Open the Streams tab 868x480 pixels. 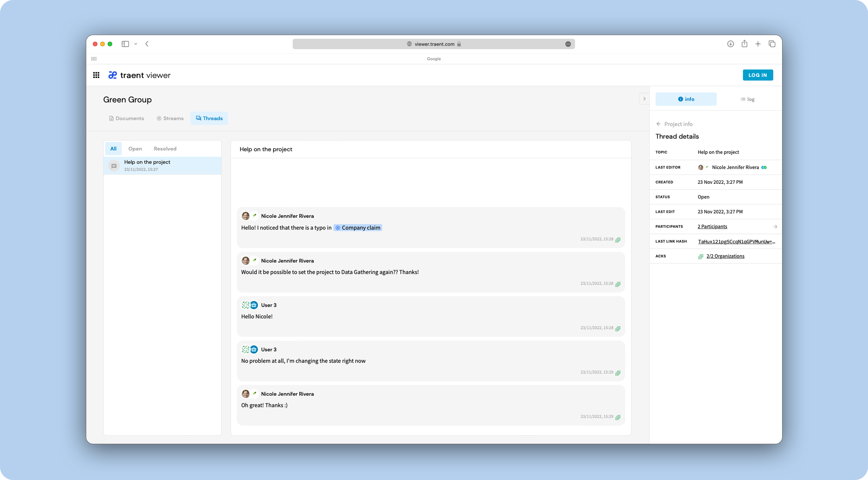170,118
